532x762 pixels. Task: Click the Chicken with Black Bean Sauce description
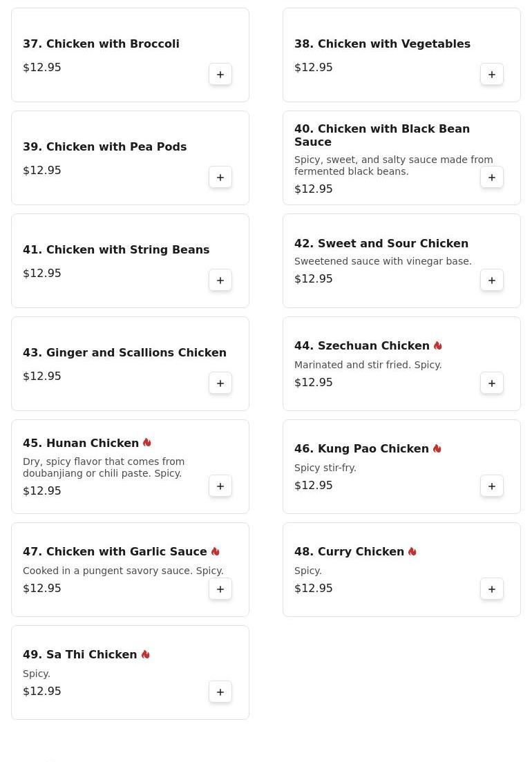pos(393,166)
